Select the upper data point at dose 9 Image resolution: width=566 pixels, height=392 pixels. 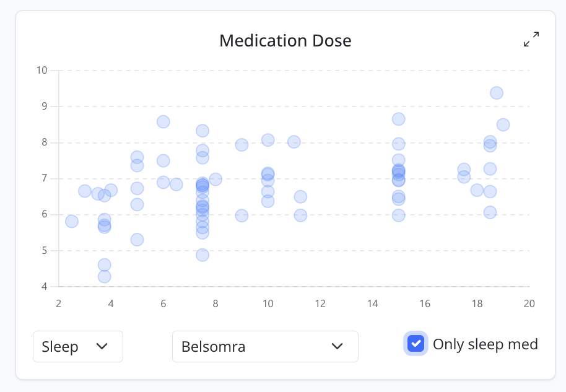(242, 145)
